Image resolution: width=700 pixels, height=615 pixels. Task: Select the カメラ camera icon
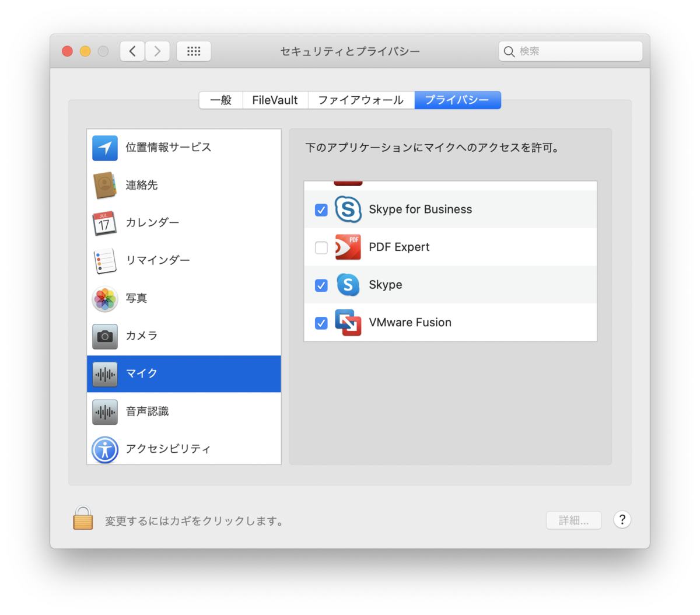click(105, 336)
